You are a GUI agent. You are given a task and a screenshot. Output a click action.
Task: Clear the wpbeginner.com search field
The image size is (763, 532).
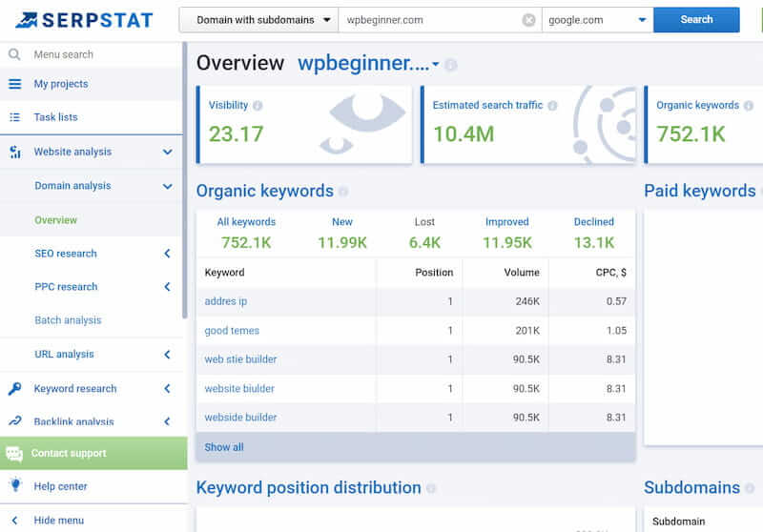point(528,20)
